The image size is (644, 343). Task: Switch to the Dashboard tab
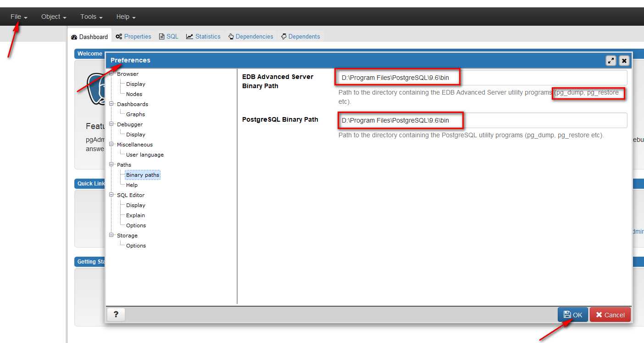point(89,37)
